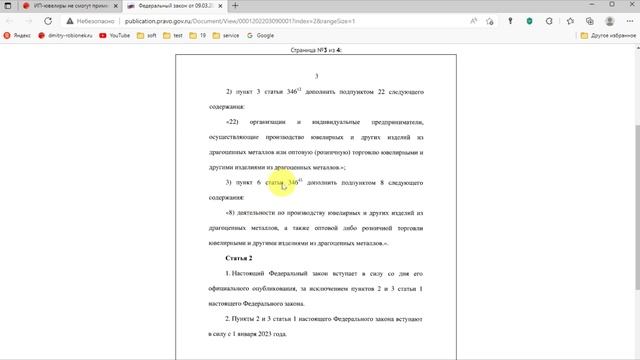The image size is (640, 360).
Task: Maximize the browser window
Action: (611, 4)
